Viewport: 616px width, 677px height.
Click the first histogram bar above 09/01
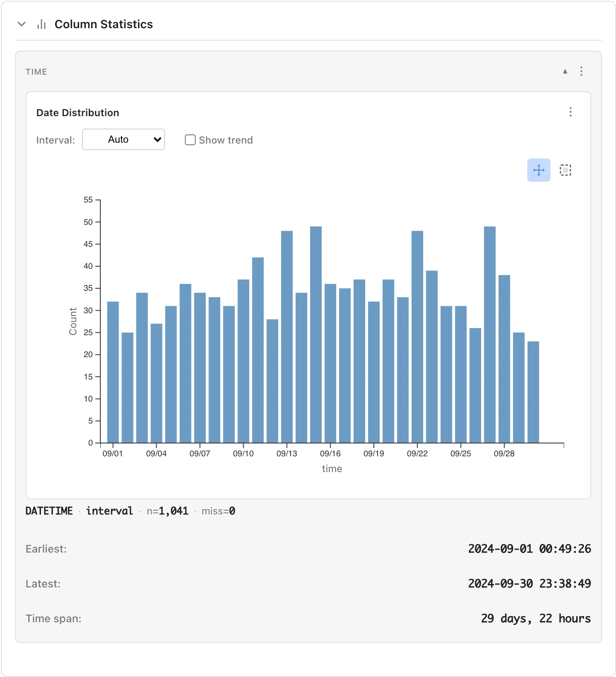pos(113,372)
